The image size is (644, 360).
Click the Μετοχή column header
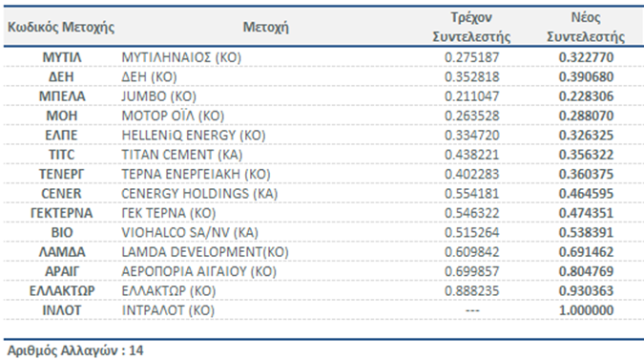tap(266, 27)
